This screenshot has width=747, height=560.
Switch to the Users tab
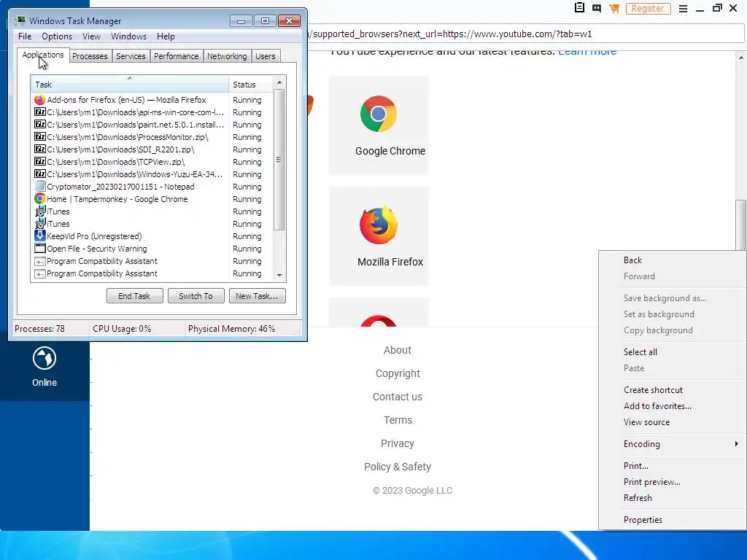(x=266, y=56)
